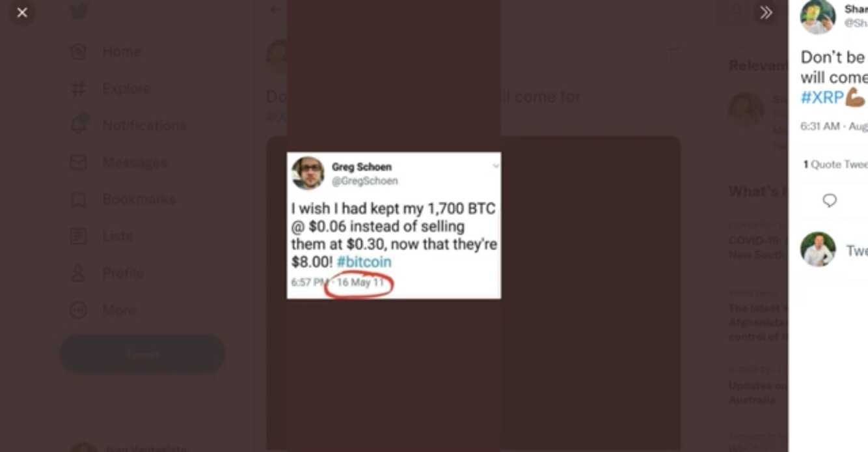Open the 1 Quote Tweet link
The height and width of the screenshot is (452, 868).
[835, 165]
